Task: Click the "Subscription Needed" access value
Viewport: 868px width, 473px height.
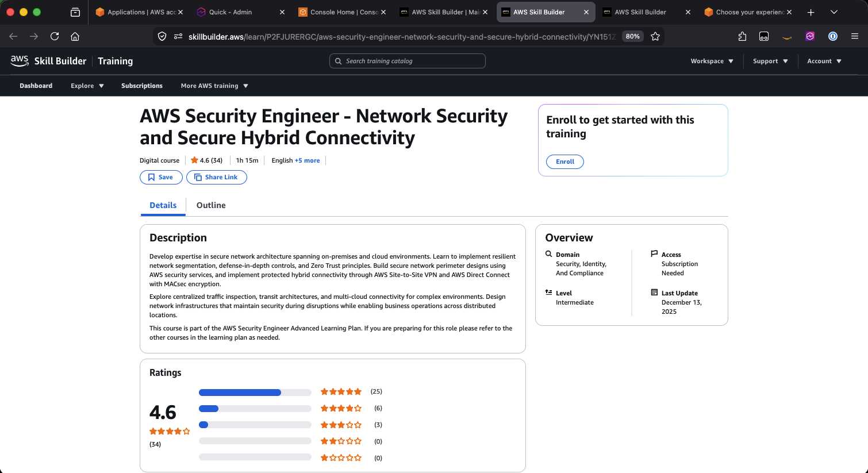Action: (x=680, y=268)
